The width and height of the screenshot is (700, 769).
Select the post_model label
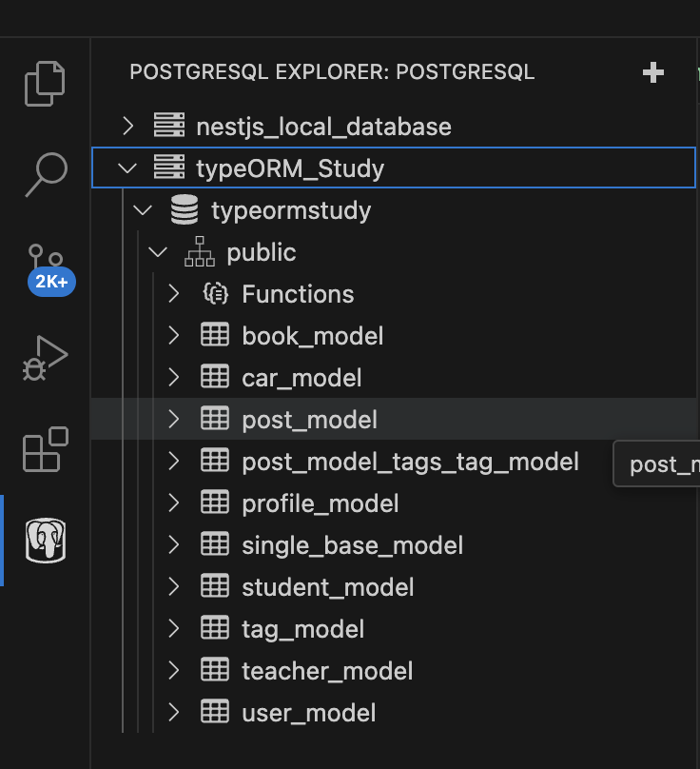click(x=309, y=421)
